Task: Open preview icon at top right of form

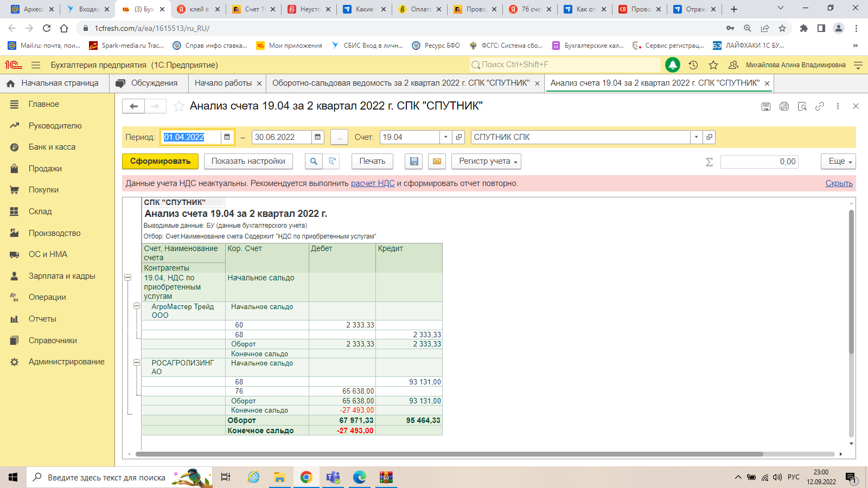Action: click(x=802, y=106)
